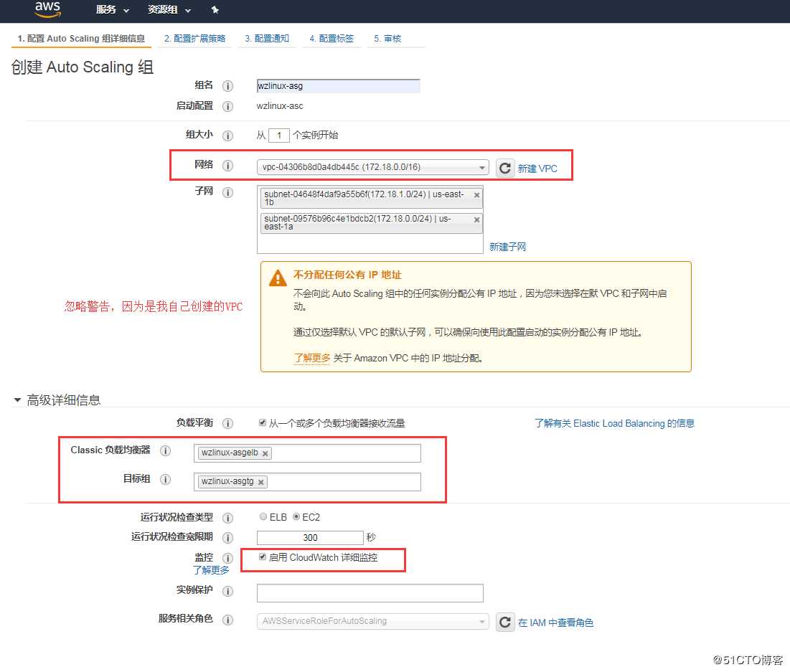
Task: Open info icon next to 子网
Action: [x=227, y=192]
